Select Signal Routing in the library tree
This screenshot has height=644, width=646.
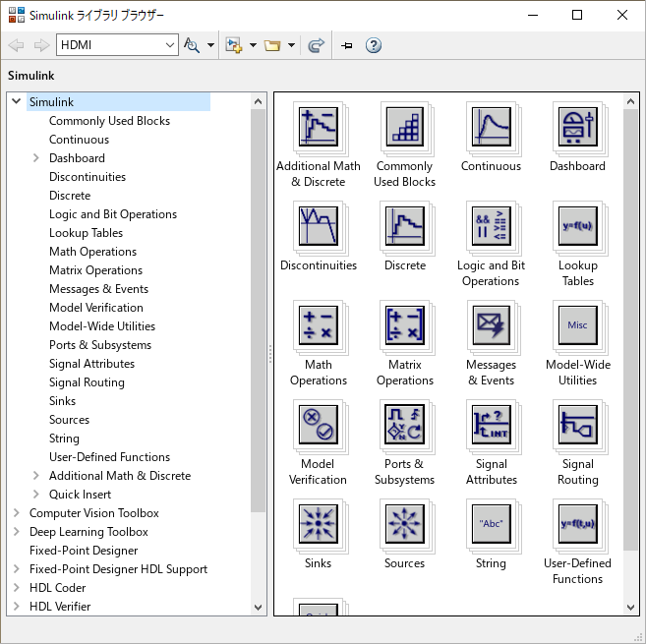[x=87, y=382]
